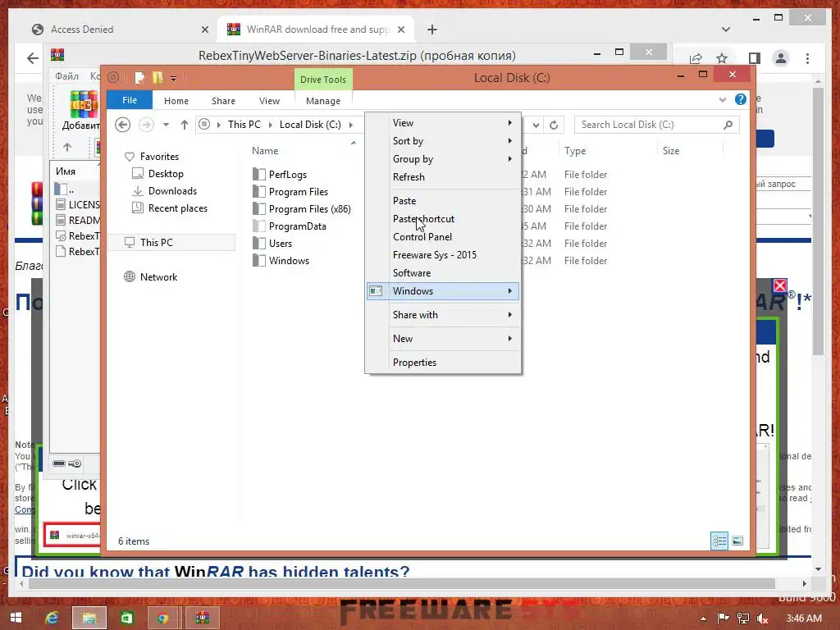
Task: Switch to the View ribbon tab
Action: pos(269,101)
